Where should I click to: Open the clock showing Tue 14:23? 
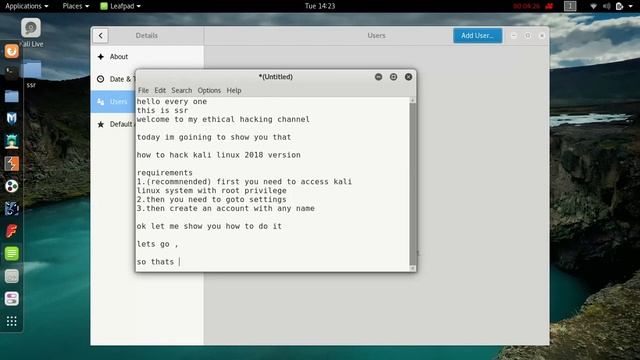[320, 6]
